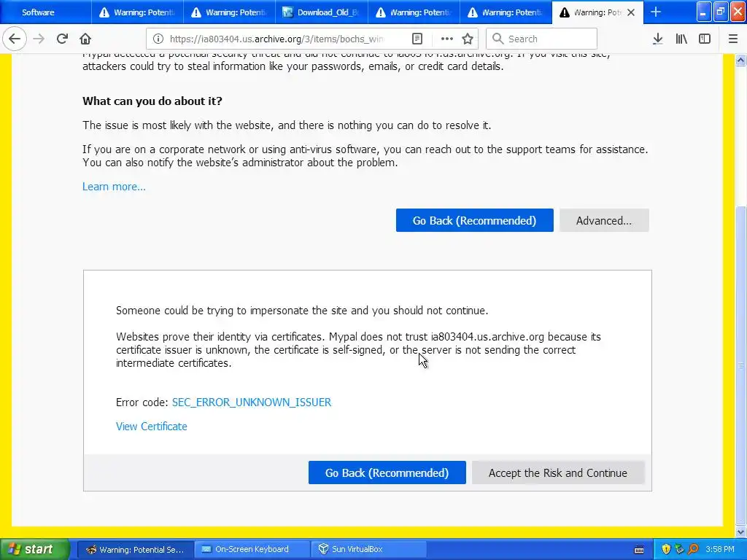Select the second Warning: Potential tab
Screen dimensions: 747x560
[x=230, y=12]
